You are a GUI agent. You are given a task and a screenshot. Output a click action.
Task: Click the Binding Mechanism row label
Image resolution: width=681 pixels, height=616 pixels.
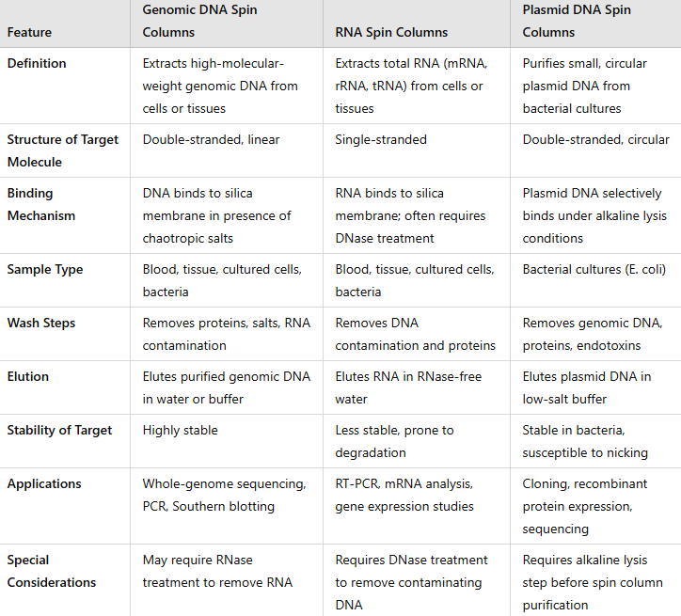click(41, 204)
